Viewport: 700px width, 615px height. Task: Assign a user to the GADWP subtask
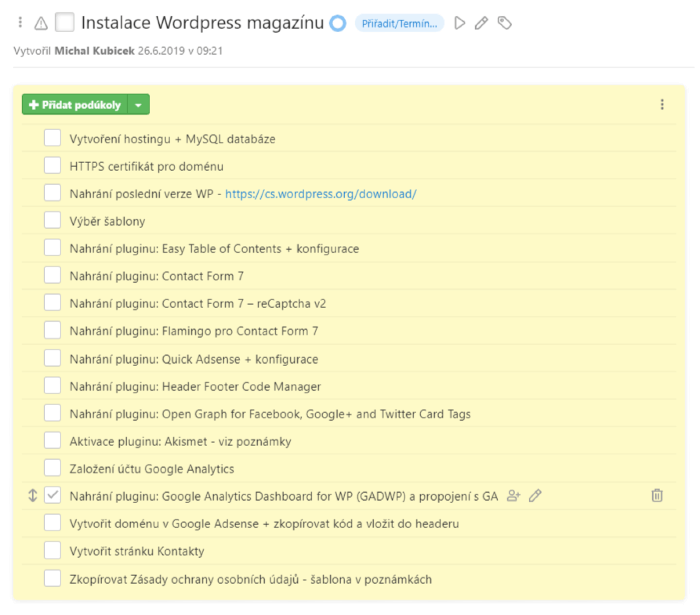tap(514, 496)
